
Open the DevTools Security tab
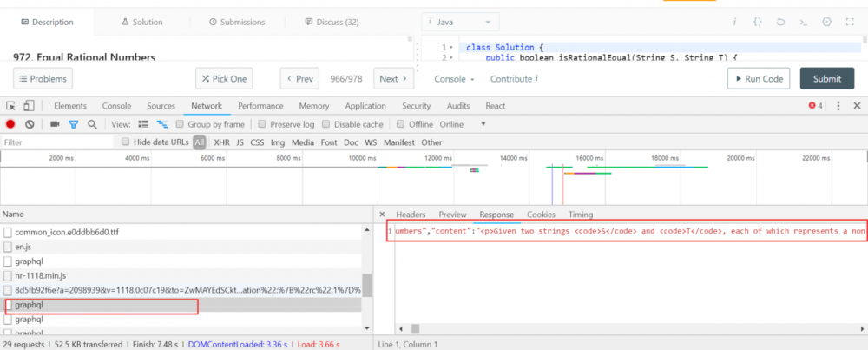pyautogui.click(x=417, y=106)
